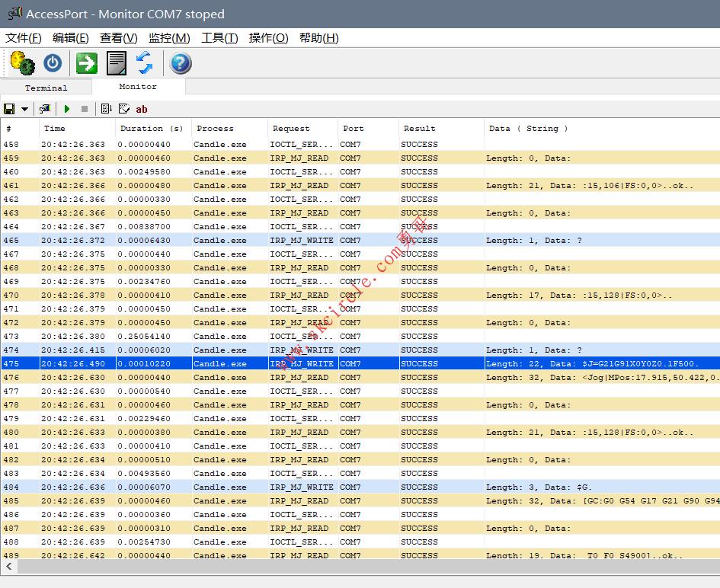720x588 pixels.
Task: Click duration 0.00838700 in row 464
Action: point(144,226)
